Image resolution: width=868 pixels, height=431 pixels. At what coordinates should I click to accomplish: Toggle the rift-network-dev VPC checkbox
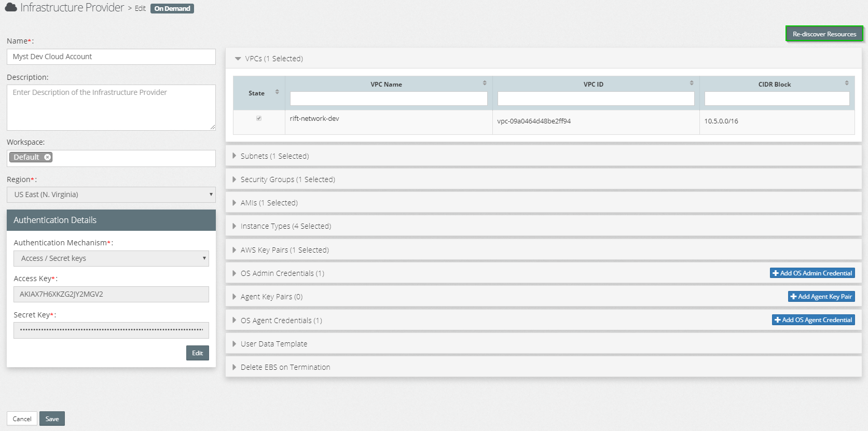[x=259, y=118]
